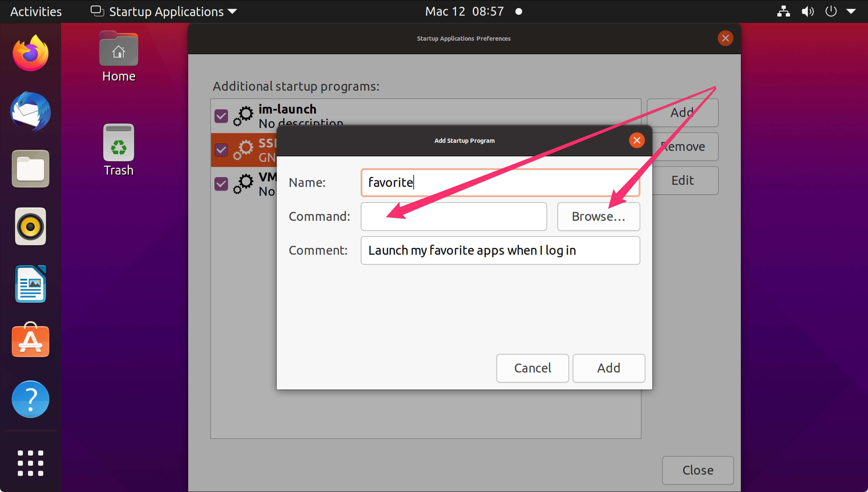Click the Command input field
This screenshot has height=492, width=868.
pos(453,216)
